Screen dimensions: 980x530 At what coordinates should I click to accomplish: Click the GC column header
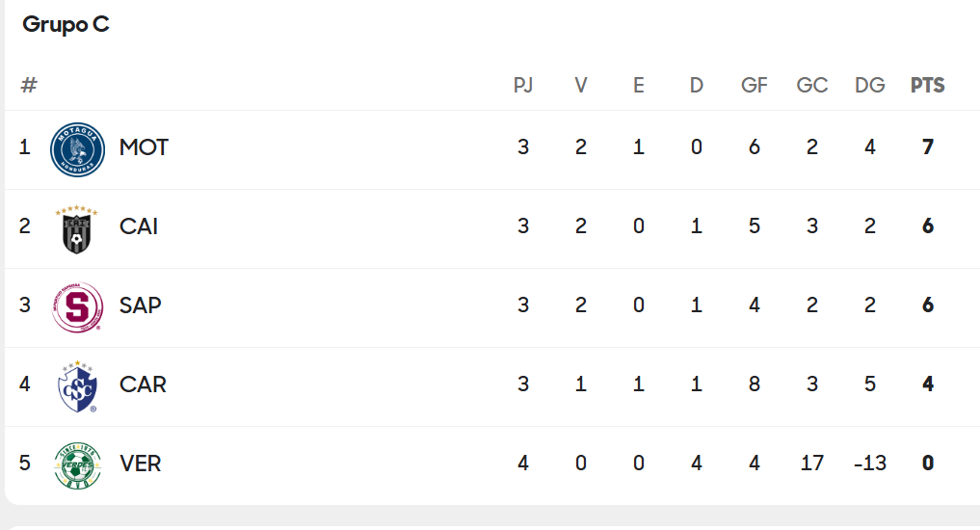point(812,85)
